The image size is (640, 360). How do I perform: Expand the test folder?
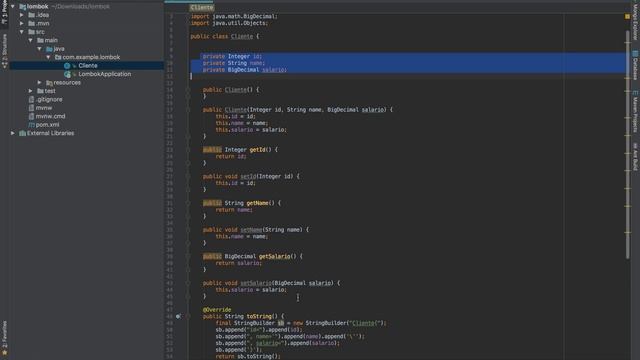point(31,91)
